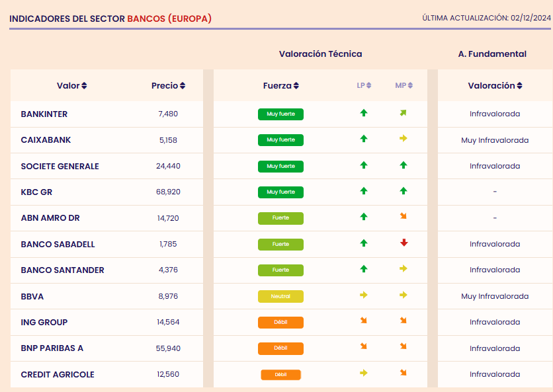Sort by LP column header
This screenshot has width=553, height=392.
[364, 85]
